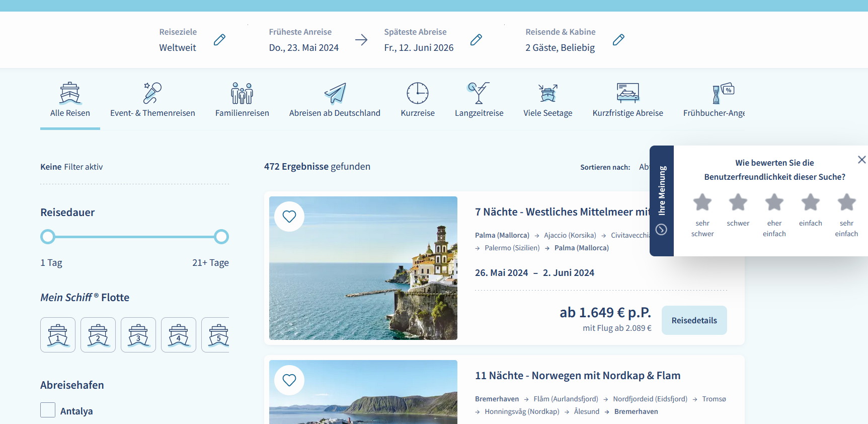Give the 'sehr einfach' star rating
This screenshot has width=868, height=424.
tap(846, 202)
